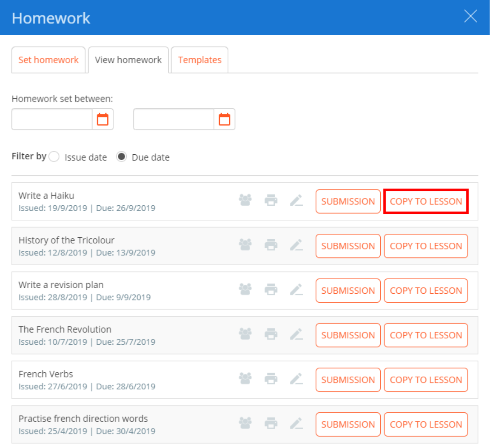Open Submission for History of the Tricolour

348,246
